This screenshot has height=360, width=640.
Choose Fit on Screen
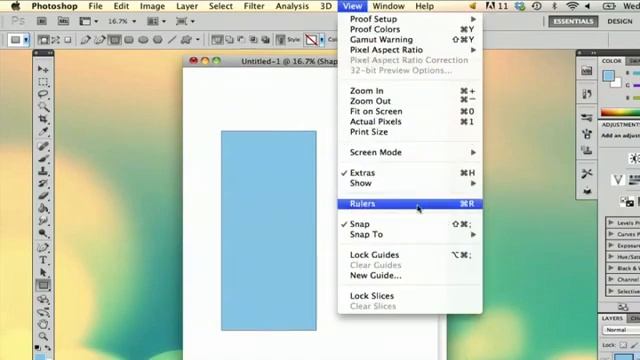pyautogui.click(x=410, y=111)
